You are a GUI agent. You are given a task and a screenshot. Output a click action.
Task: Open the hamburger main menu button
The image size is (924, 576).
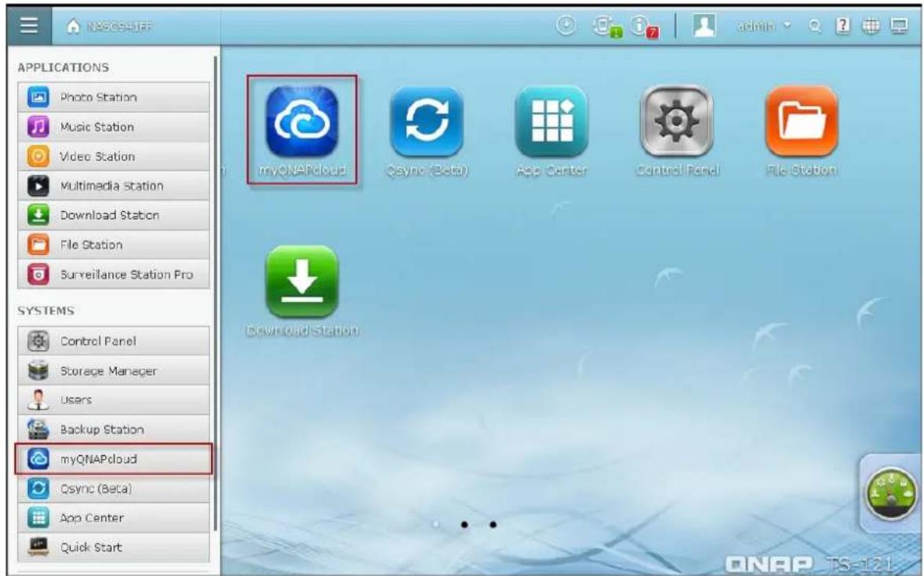(29, 26)
